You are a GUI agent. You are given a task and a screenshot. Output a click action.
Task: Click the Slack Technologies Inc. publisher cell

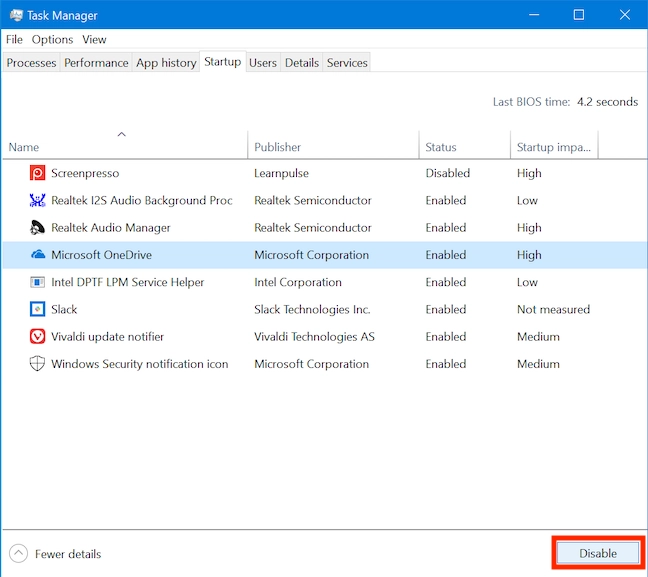coord(312,309)
